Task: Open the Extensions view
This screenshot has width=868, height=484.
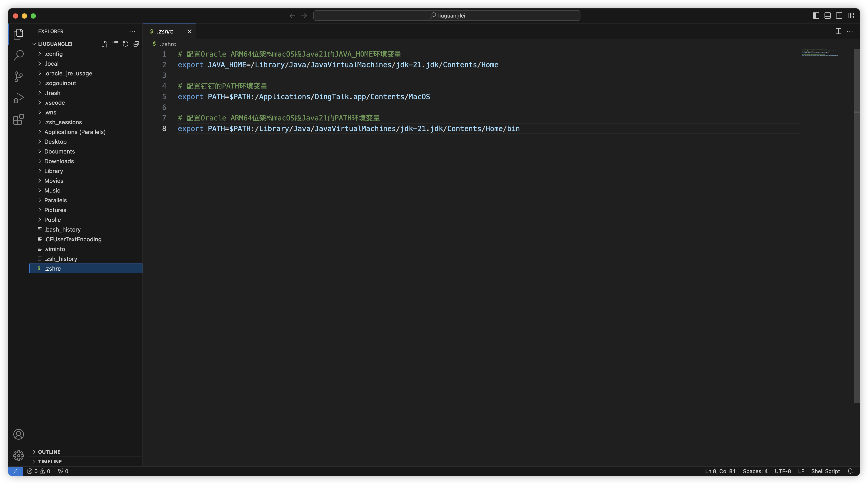Action: point(19,119)
